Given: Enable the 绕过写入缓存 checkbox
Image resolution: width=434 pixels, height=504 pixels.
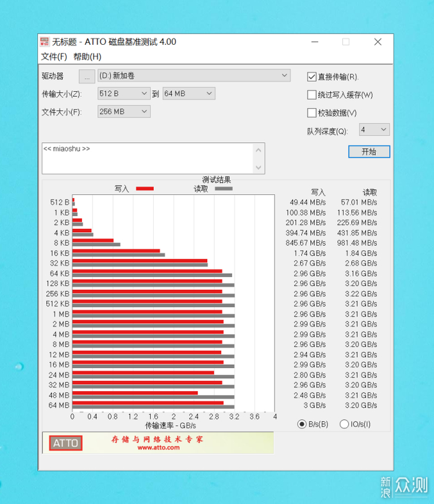Looking at the screenshot, I should (x=311, y=95).
